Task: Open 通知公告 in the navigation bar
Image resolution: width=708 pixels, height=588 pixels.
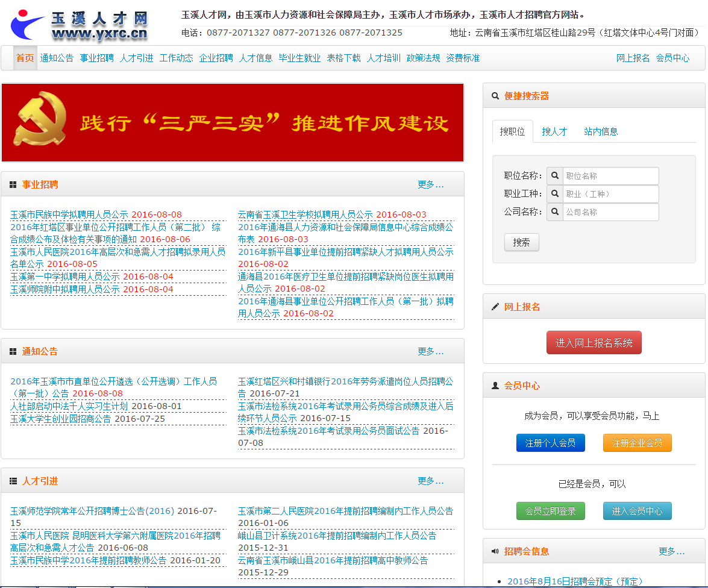Action: click(x=57, y=58)
